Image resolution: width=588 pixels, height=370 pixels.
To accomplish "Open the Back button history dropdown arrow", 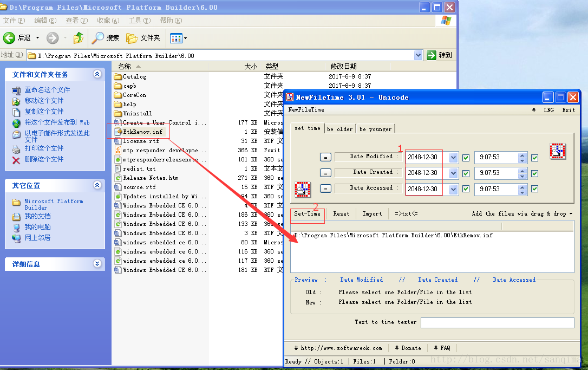I will 37,37.
